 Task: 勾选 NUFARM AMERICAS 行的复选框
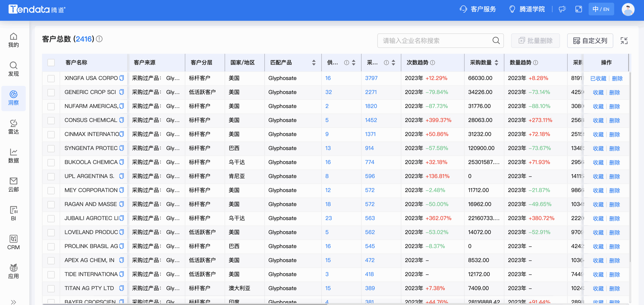click(x=51, y=106)
